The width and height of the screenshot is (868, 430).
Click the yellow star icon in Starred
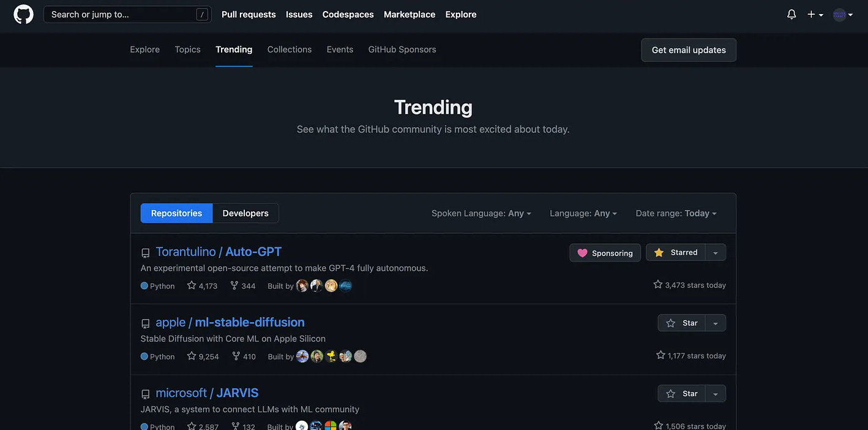point(659,252)
